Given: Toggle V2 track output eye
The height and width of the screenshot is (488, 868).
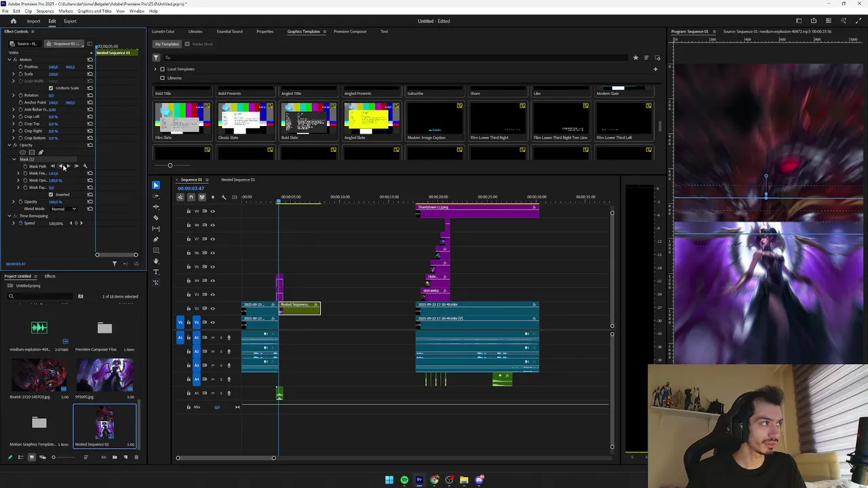Looking at the screenshot, I should click(x=212, y=308).
